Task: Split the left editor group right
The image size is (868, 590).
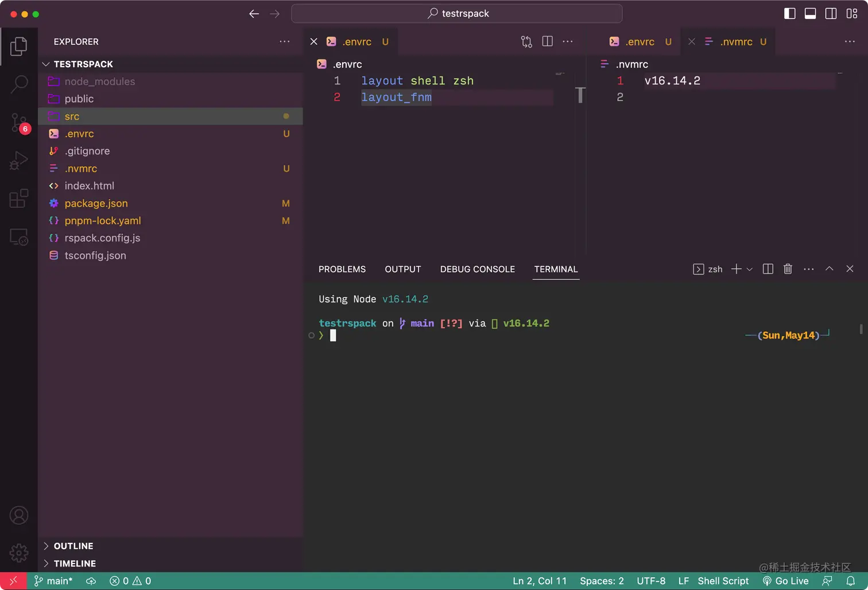Action: 548,41
